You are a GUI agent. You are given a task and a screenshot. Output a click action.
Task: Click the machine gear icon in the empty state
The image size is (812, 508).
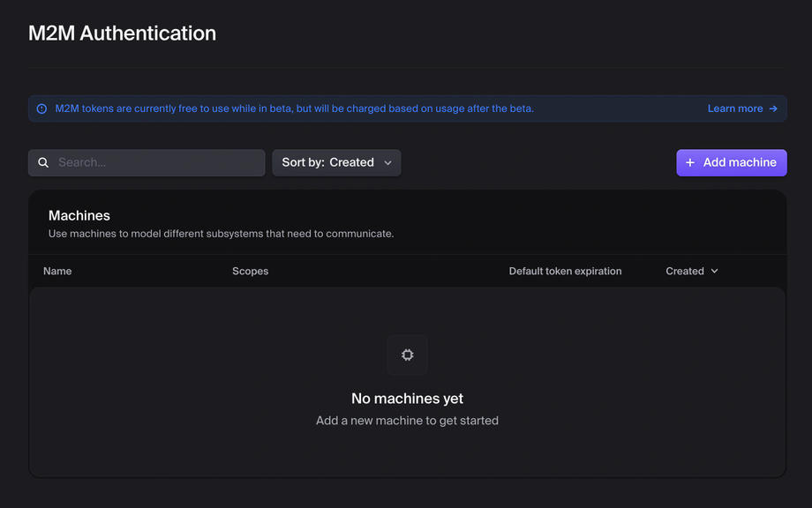click(x=407, y=354)
